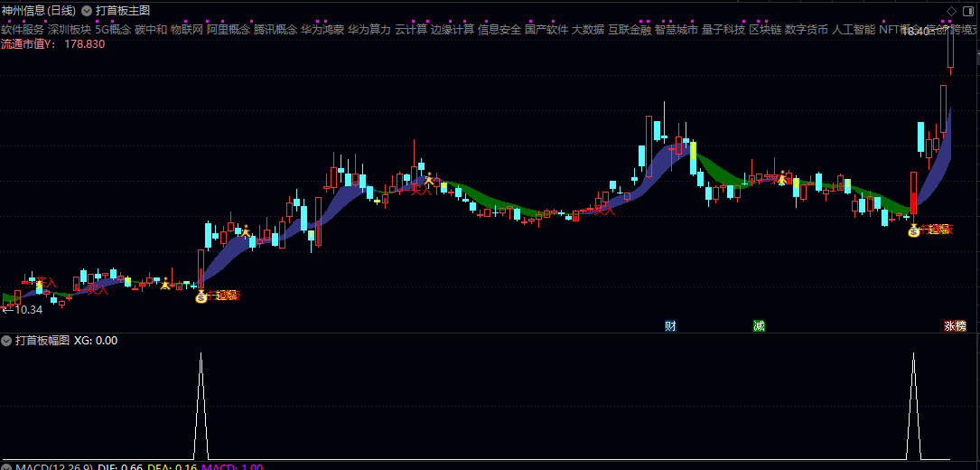Select the 财 event marker

670,325
